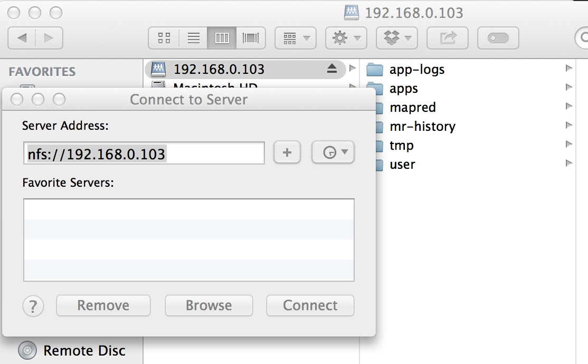Image resolution: width=588 pixels, height=364 pixels.
Task: Click the Remote Disc icon
Action: tap(27, 350)
